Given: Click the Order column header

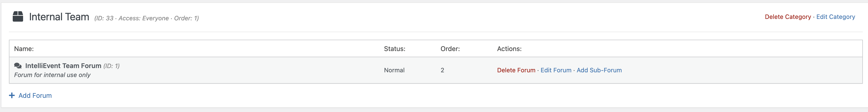Looking at the screenshot, I should [x=450, y=49].
